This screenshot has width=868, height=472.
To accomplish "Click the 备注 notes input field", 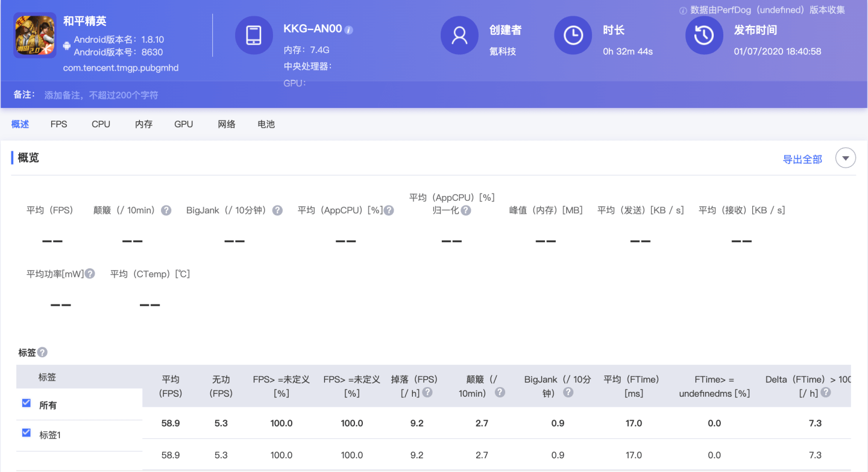I will pos(101,95).
